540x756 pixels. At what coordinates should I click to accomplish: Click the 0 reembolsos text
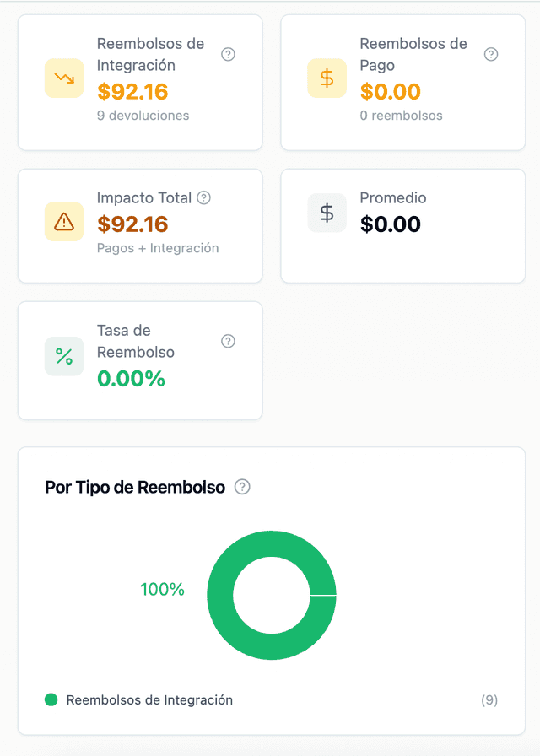[x=401, y=116]
